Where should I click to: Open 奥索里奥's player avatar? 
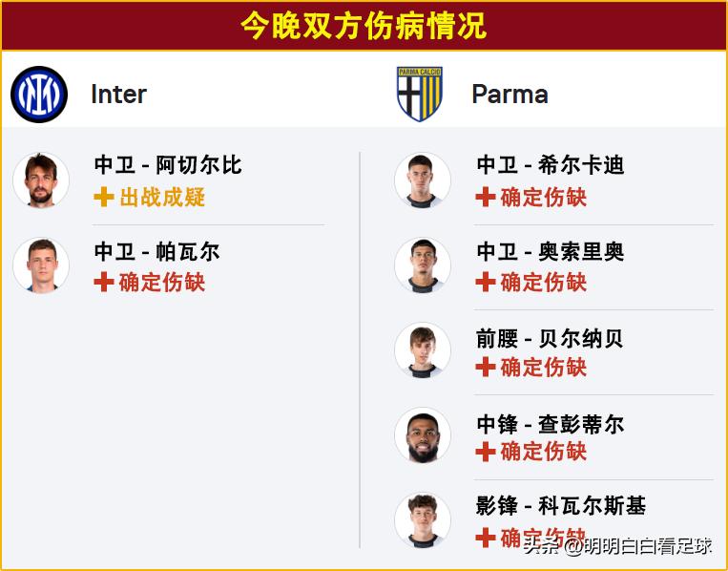click(x=423, y=265)
